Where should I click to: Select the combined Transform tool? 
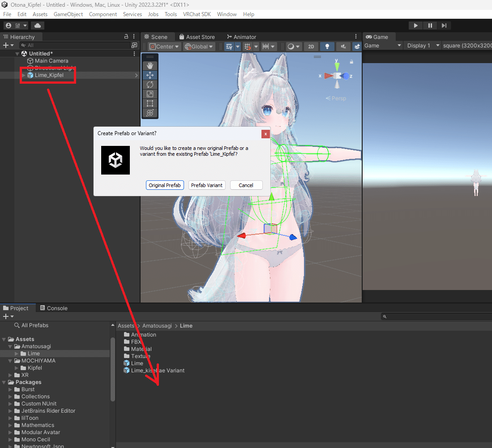click(150, 112)
